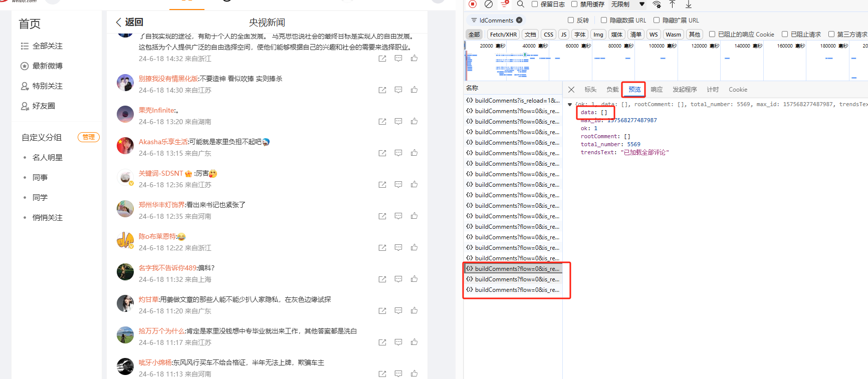The width and height of the screenshot is (868, 379).
Task: Filter requests by Fetch/XHR
Action: pyautogui.click(x=503, y=35)
